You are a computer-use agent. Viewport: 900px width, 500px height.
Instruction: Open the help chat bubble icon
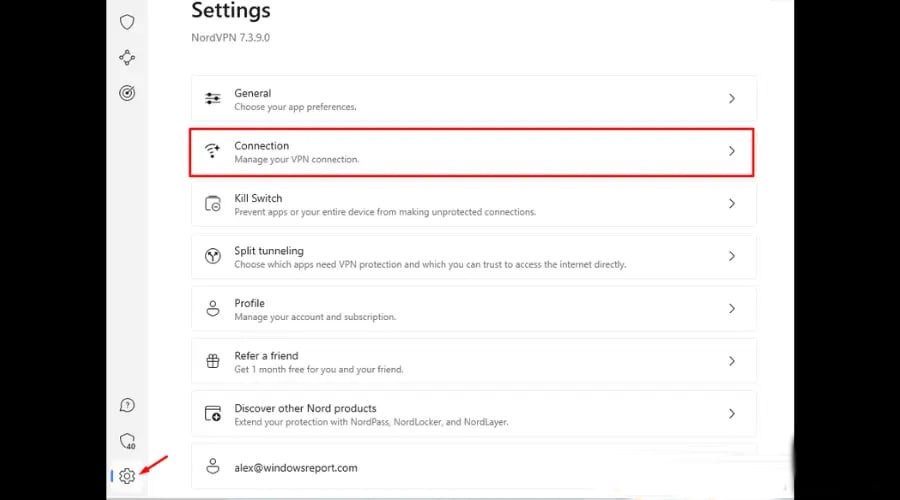[x=127, y=405]
